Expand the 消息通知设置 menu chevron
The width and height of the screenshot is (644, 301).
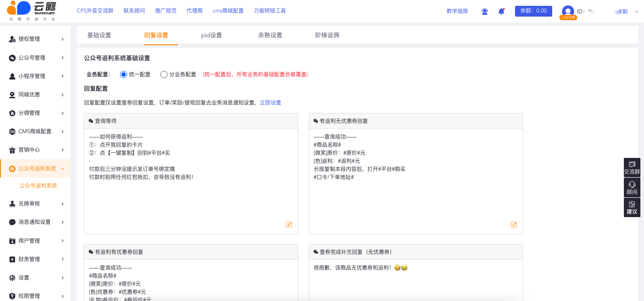(63, 222)
